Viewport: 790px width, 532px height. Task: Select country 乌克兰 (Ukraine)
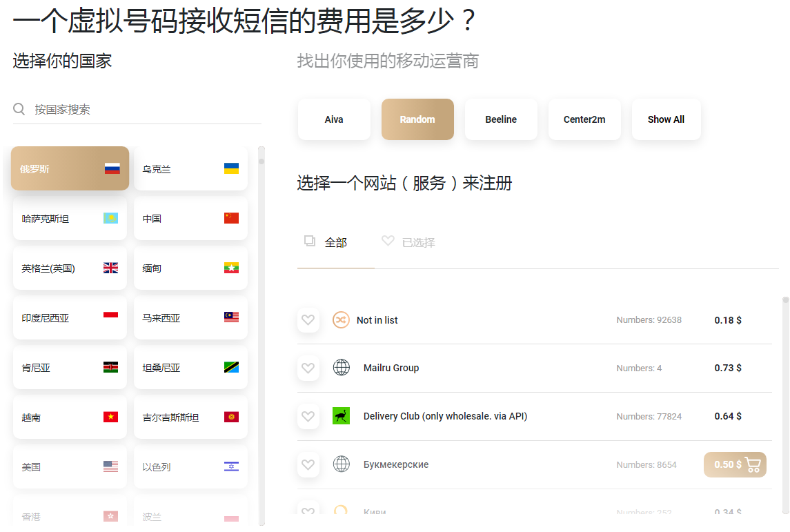190,168
